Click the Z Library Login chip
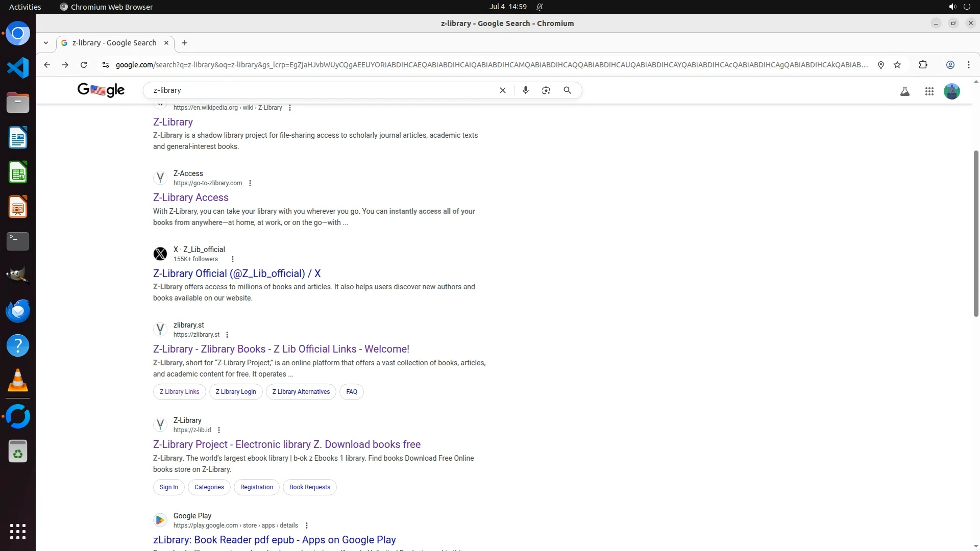980x551 pixels. tap(235, 392)
